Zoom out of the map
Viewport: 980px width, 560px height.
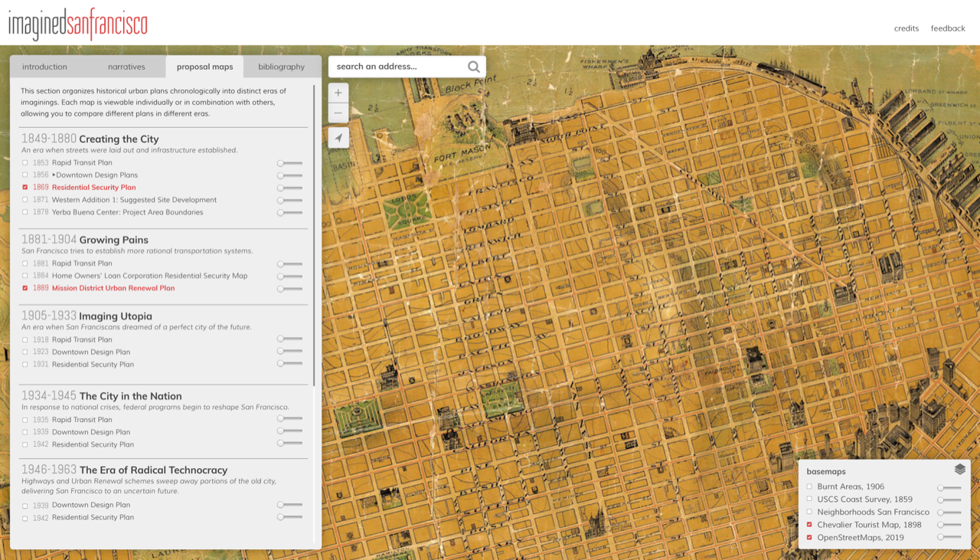pos(338,113)
